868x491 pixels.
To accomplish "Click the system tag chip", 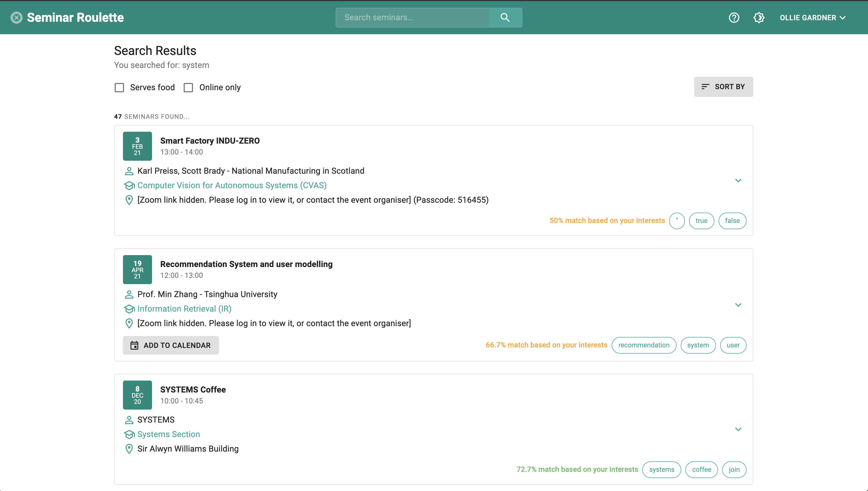I will 698,345.
